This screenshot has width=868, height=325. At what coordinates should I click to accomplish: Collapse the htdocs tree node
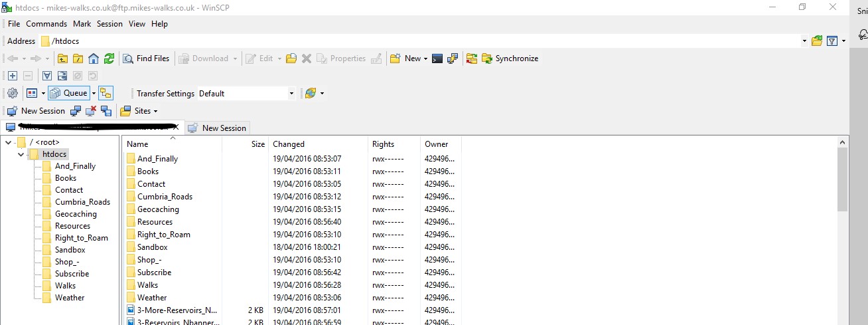(21, 154)
